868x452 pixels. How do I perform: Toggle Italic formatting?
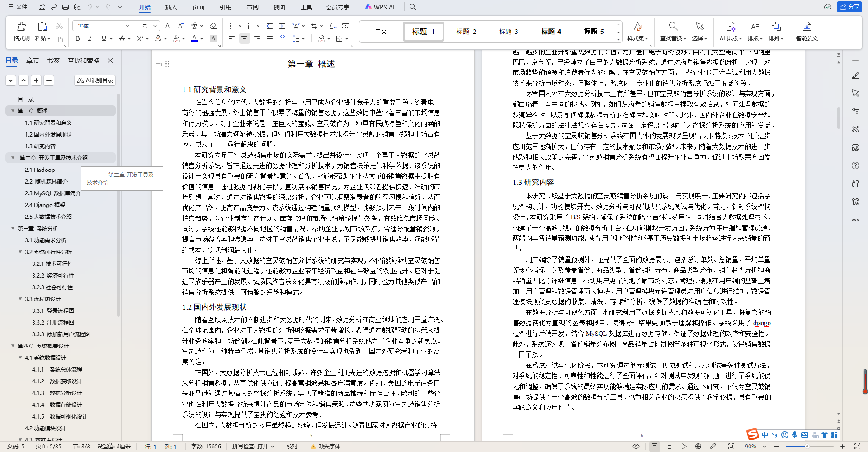tap(90, 38)
